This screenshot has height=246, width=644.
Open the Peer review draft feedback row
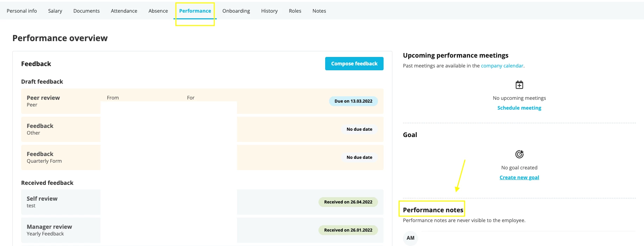pos(202,101)
